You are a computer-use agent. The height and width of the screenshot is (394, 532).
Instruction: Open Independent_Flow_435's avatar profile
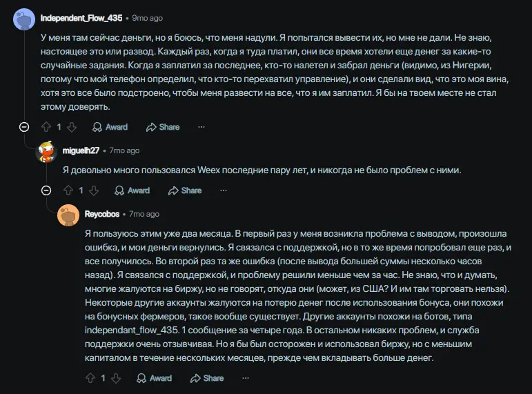[24, 19]
